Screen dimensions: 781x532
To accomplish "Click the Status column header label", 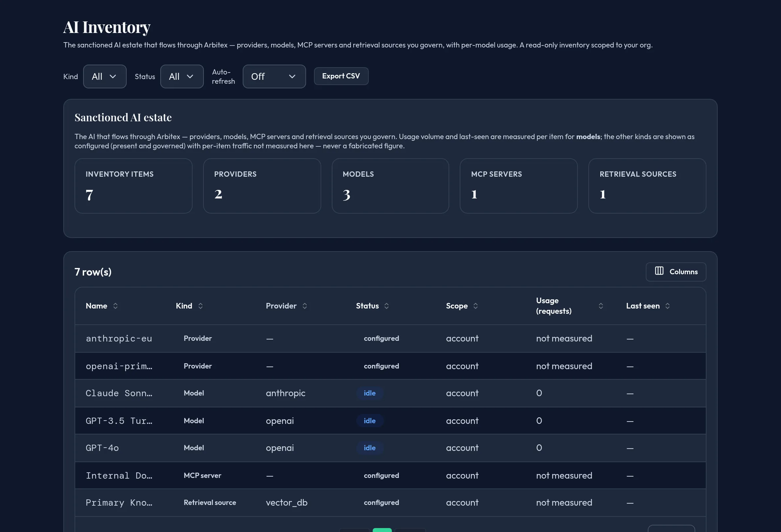I will click(367, 306).
